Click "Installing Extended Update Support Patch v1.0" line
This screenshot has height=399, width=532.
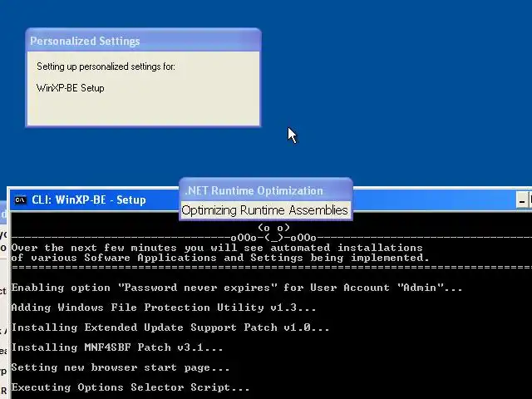(170, 328)
